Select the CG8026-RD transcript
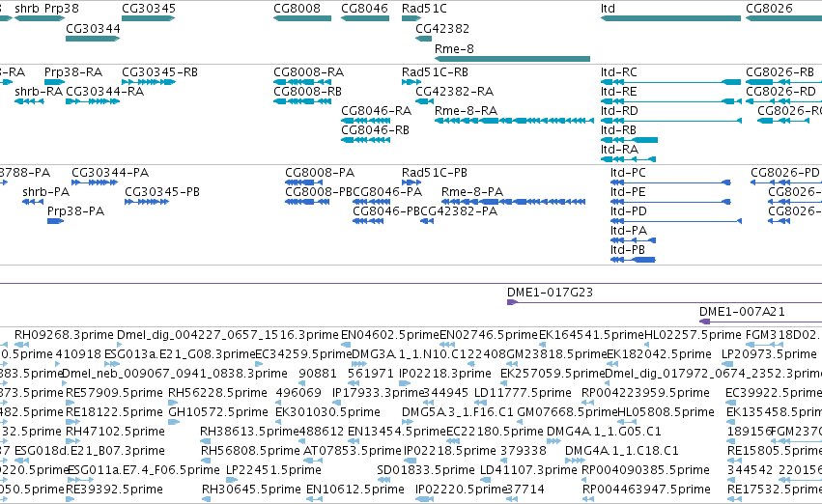Screen dimensions: 822x504 [x=782, y=101]
